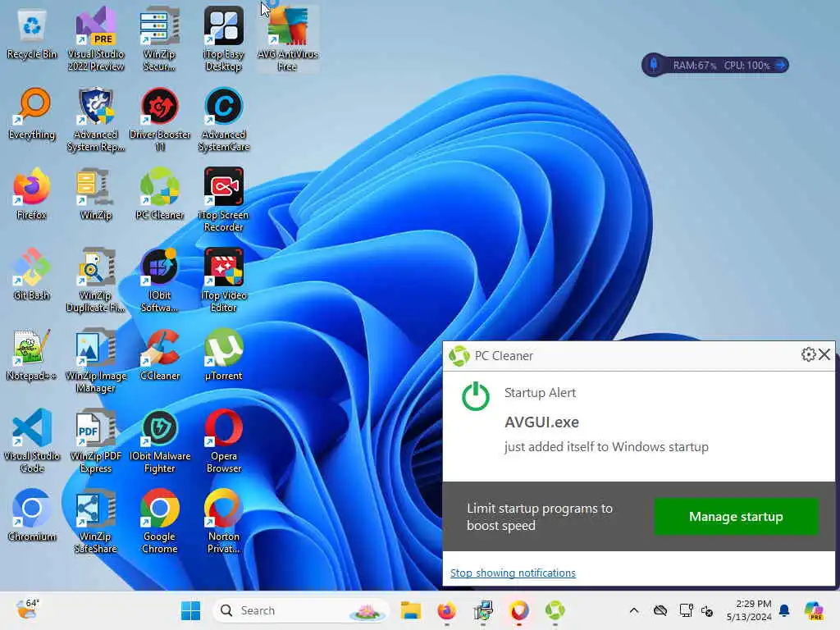Viewport: 840px width, 630px height.
Task: Open the Windows Start menu
Action: tap(190, 610)
